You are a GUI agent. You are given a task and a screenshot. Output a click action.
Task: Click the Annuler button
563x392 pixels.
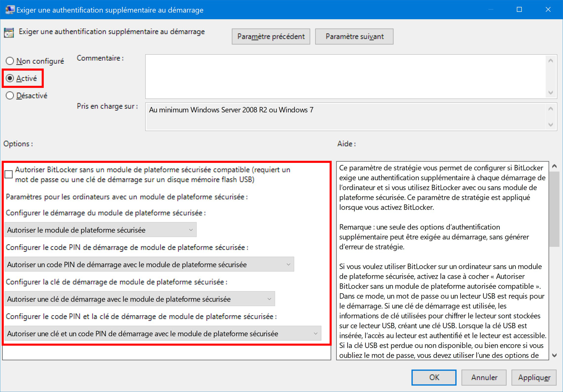pos(484,377)
